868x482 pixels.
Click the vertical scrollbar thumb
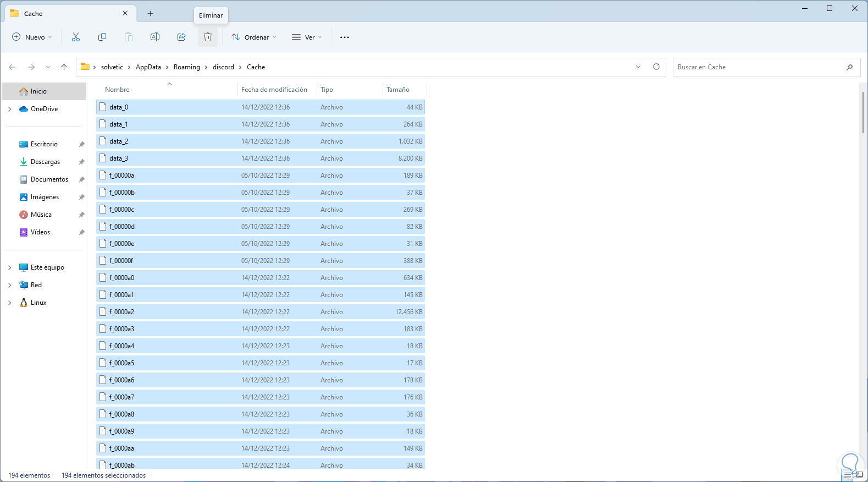click(x=863, y=112)
